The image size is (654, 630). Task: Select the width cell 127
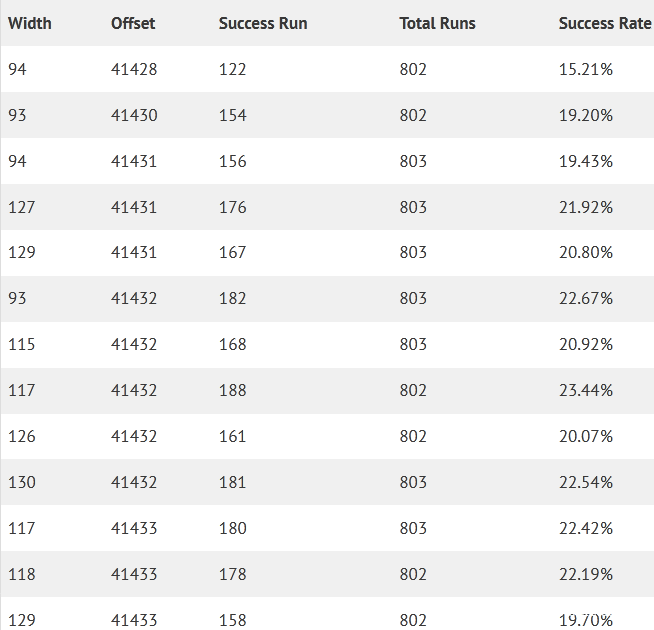tap(21, 207)
